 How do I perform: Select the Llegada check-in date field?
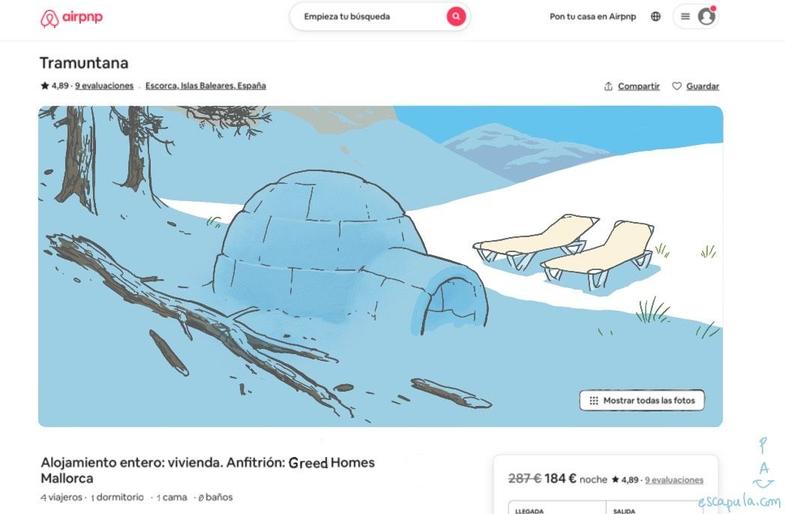pos(557,507)
